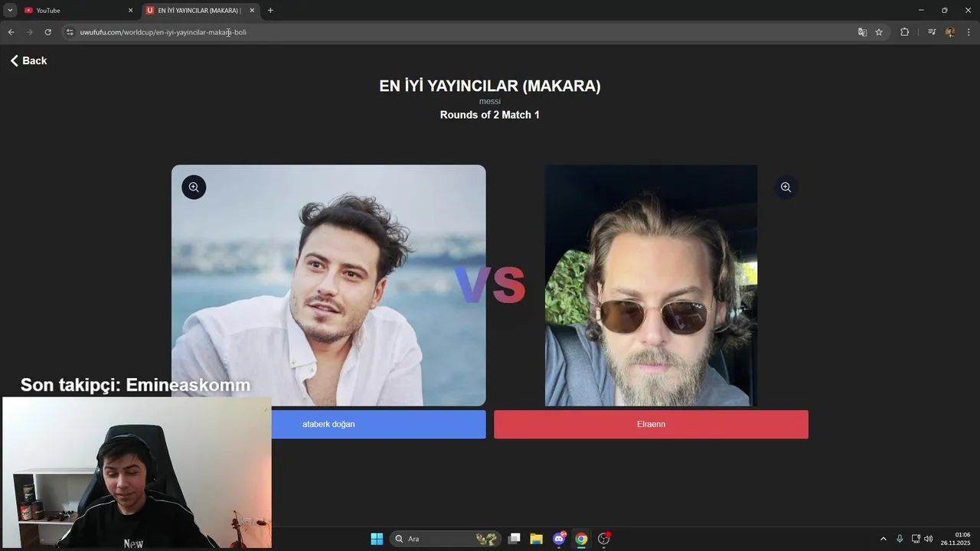Select the ataberk doğan portrait image
Image resolution: width=980 pixels, height=551 pixels.
pyautogui.click(x=328, y=285)
